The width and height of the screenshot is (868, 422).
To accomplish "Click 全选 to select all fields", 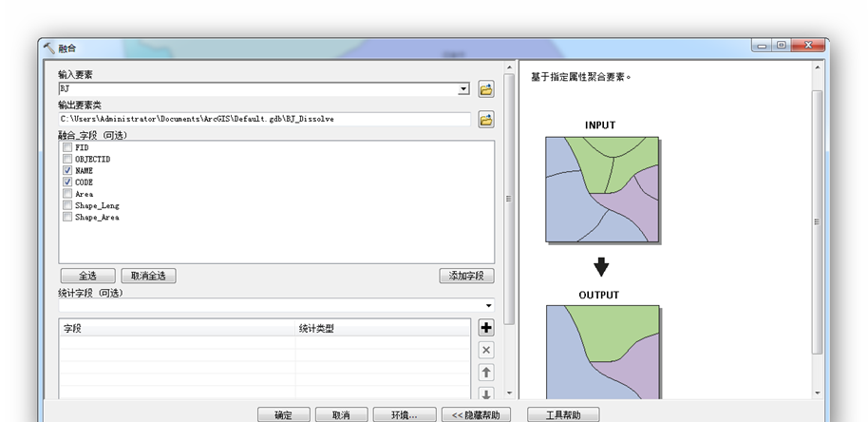I will pos(87,276).
